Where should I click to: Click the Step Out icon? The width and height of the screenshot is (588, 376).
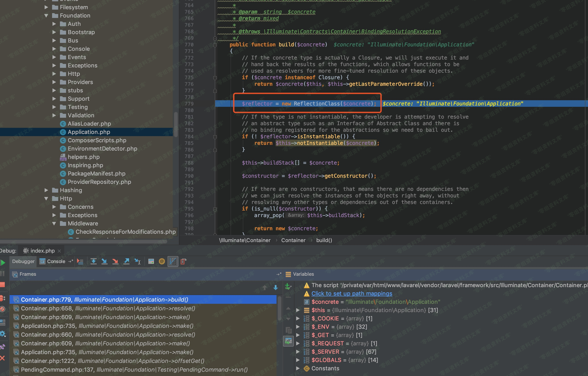[x=126, y=261]
